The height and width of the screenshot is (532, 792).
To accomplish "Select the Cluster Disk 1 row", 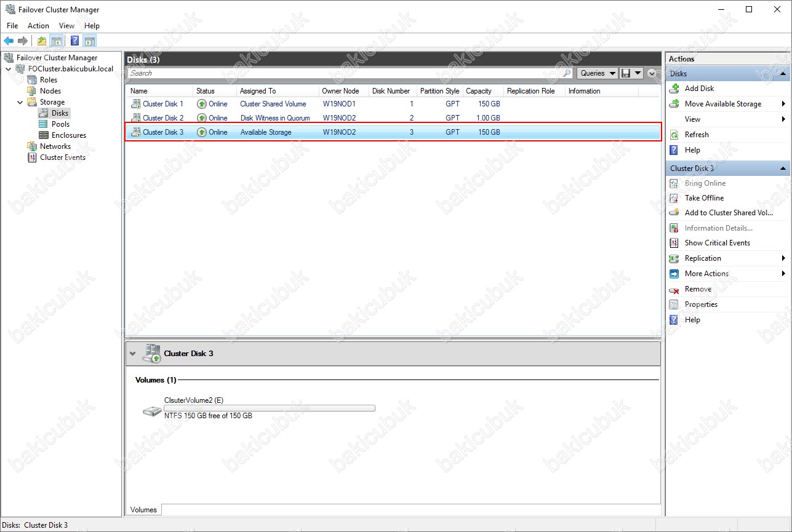I will tap(393, 104).
